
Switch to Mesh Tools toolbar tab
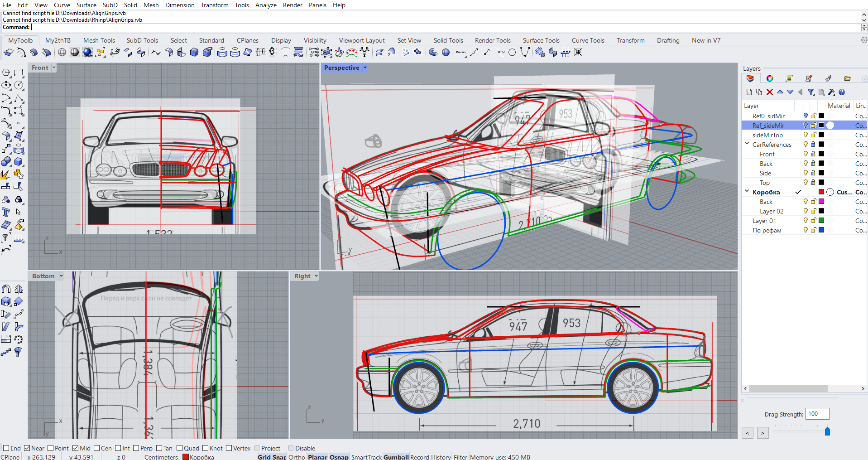(x=99, y=40)
